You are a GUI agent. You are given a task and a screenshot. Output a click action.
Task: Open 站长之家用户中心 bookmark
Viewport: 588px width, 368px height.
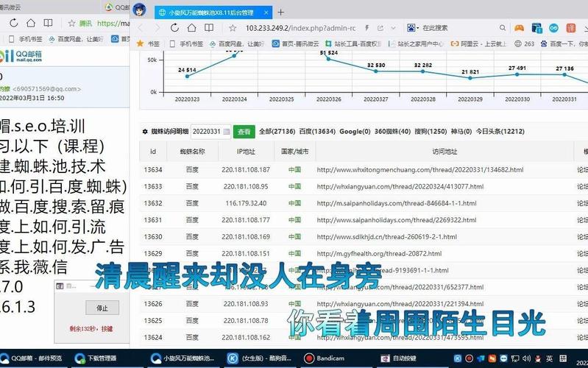[x=416, y=43]
